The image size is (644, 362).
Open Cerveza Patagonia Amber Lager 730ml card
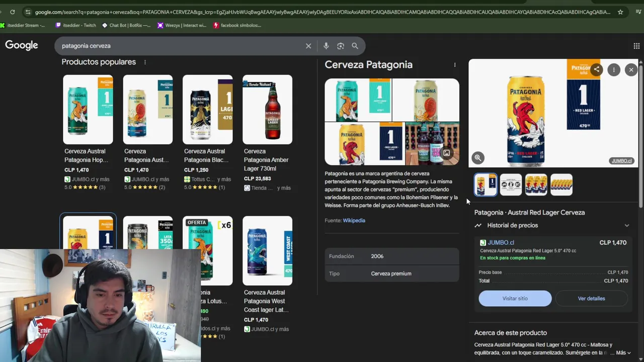[x=267, y=133]
